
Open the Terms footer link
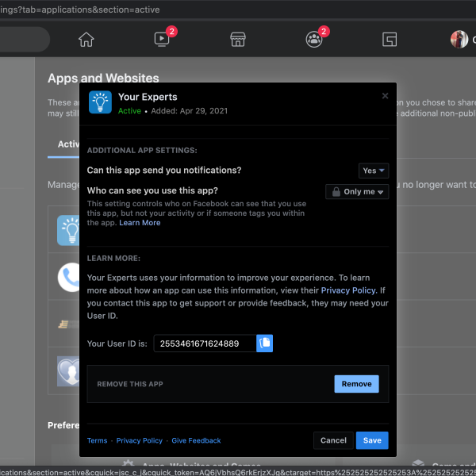97,441
